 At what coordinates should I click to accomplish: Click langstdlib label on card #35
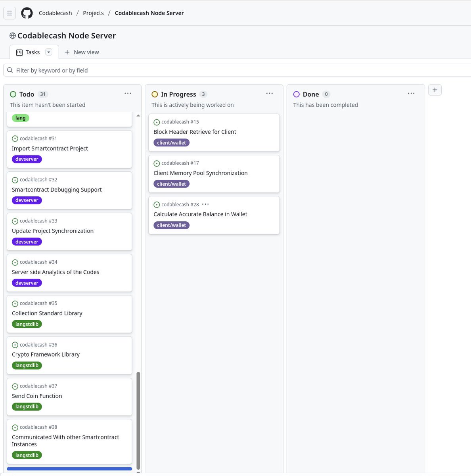27,324
